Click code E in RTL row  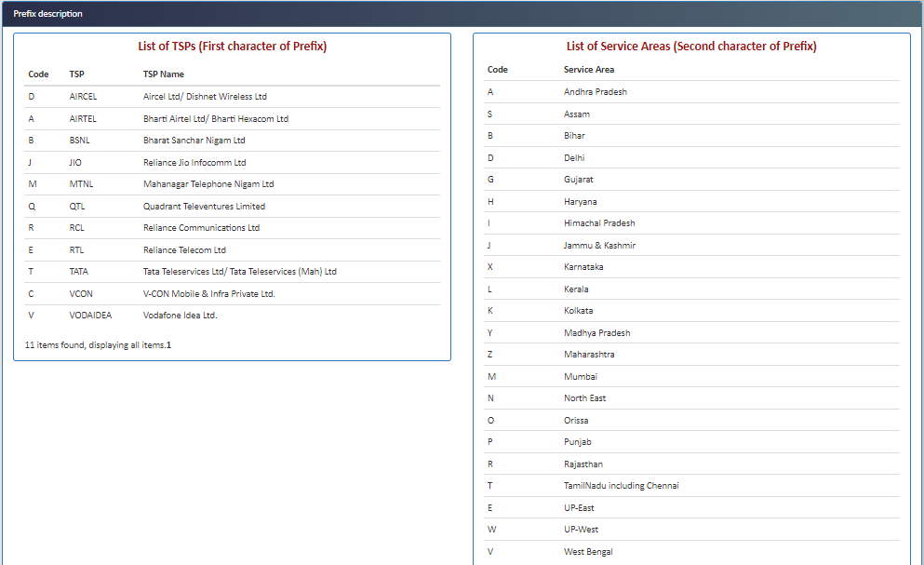click(31, 250)
